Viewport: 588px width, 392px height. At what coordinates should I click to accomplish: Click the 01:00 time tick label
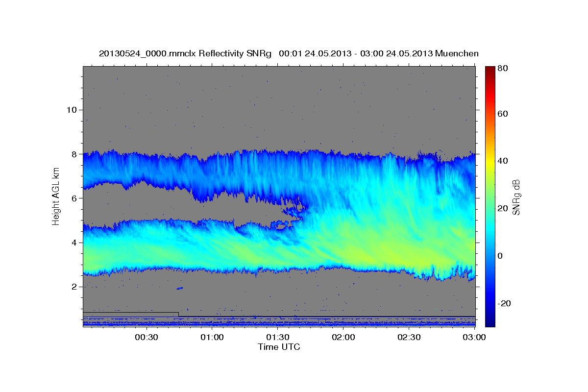point(212,338)
